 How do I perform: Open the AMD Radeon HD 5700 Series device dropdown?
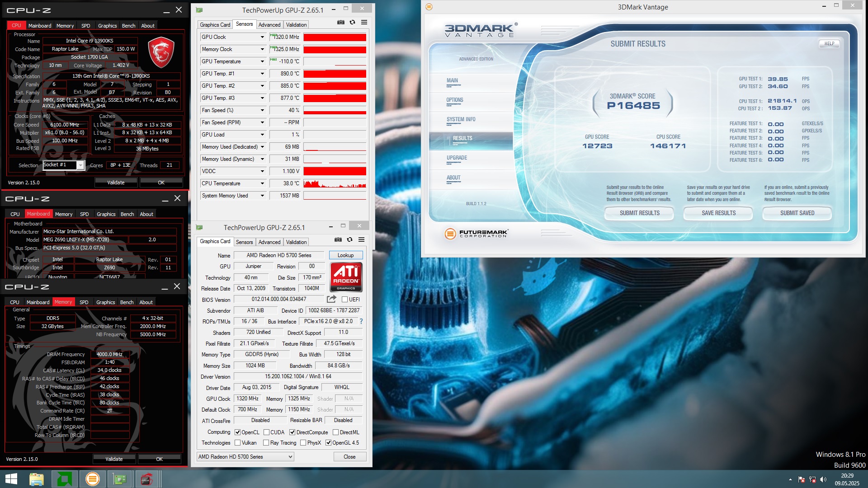245,457
